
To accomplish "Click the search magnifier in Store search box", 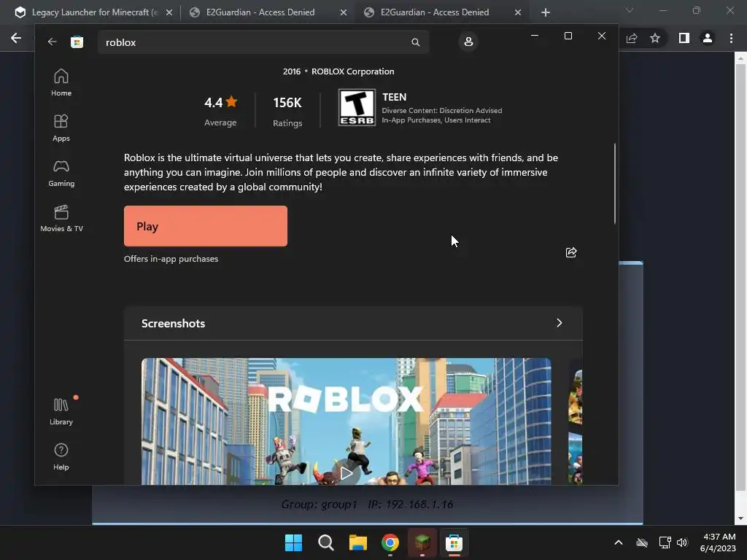I will click(x=415, y=42).
